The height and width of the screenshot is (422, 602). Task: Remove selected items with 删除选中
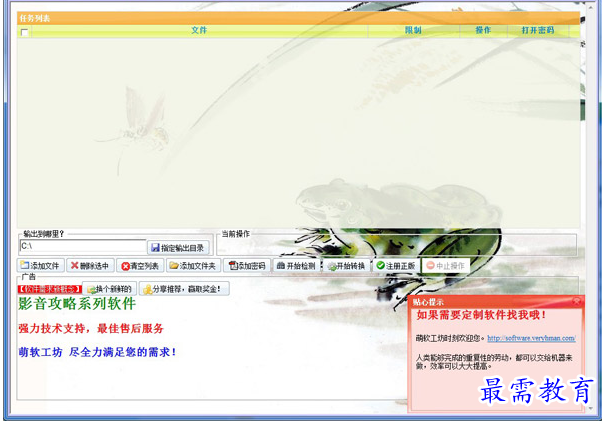[90, 265]
